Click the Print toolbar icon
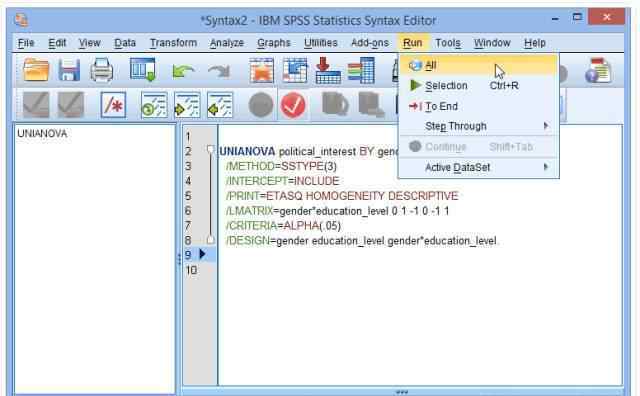640x396 pixels. click(x=102, y=70)
